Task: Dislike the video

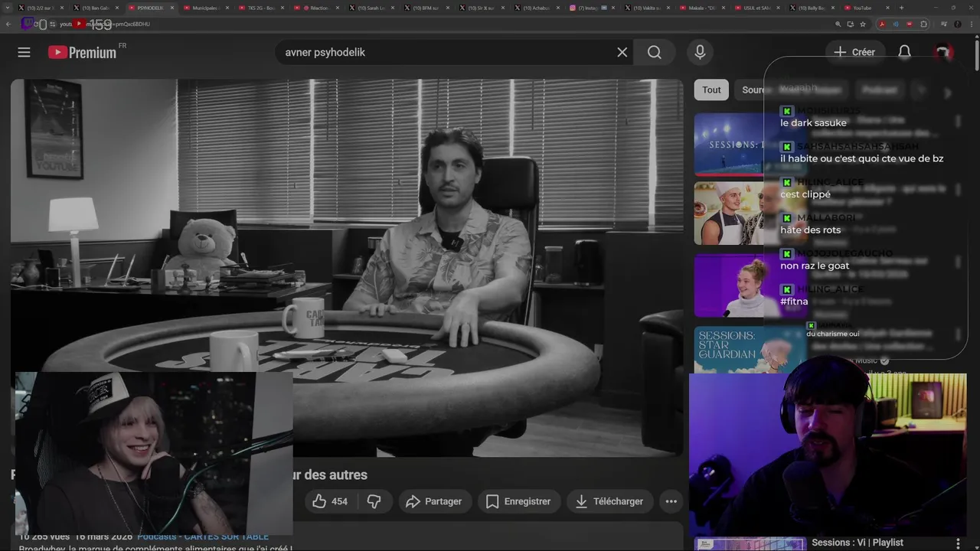Action: pos(374,501)
